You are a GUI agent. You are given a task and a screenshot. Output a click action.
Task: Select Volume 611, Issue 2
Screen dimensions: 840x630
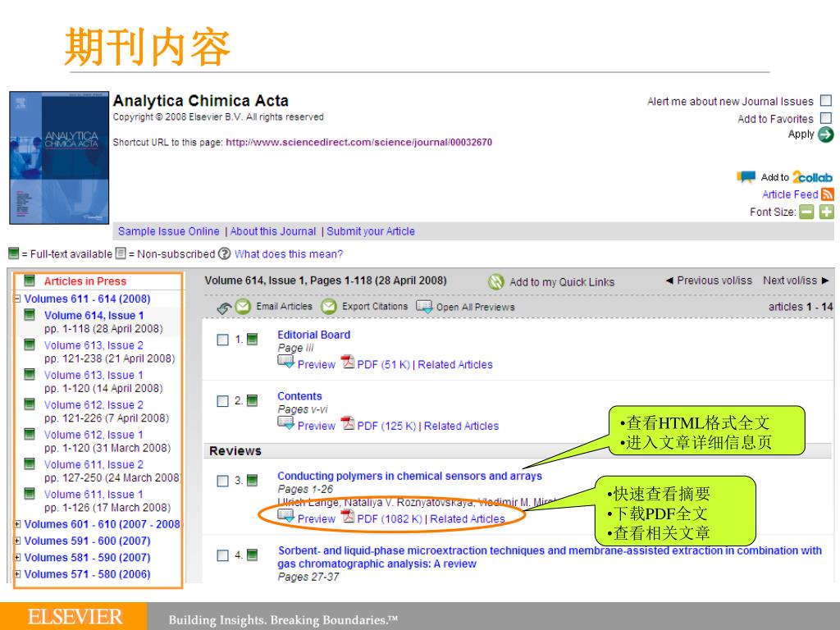94,464
